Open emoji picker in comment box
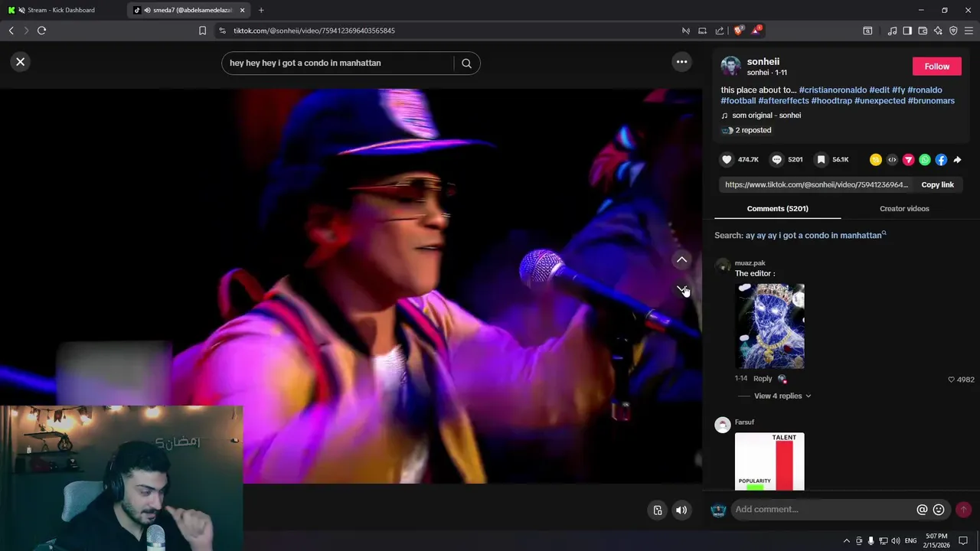The width and height of the screenshot is (980, 551). (939, 510)
